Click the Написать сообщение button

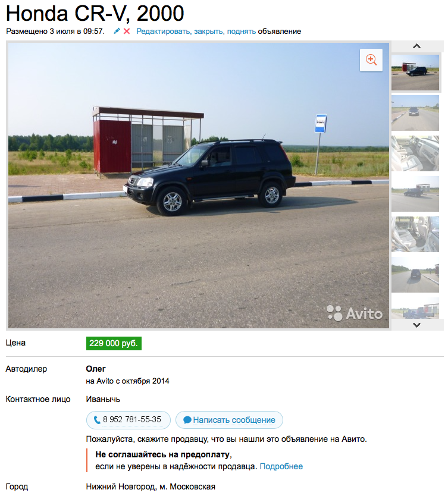coord(229,420)
